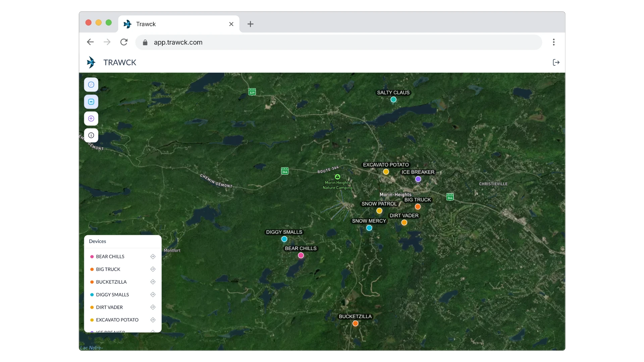Click the padlock icon in the address bar

click(x=145, y=42)
